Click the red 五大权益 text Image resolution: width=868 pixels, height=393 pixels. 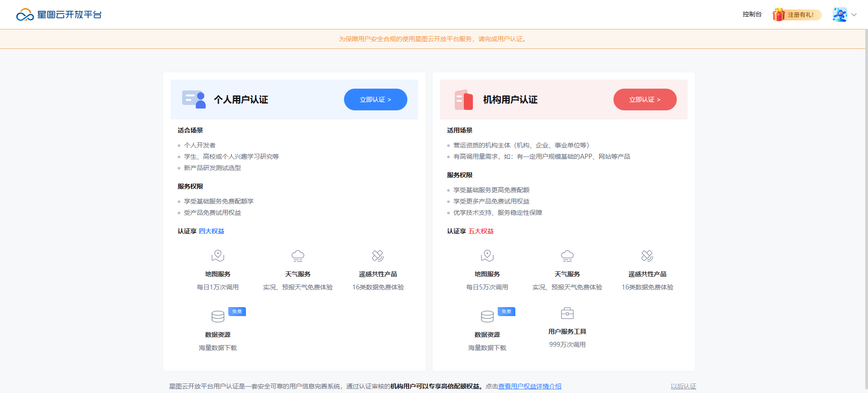pyautogui.click(x=481, y=231)
